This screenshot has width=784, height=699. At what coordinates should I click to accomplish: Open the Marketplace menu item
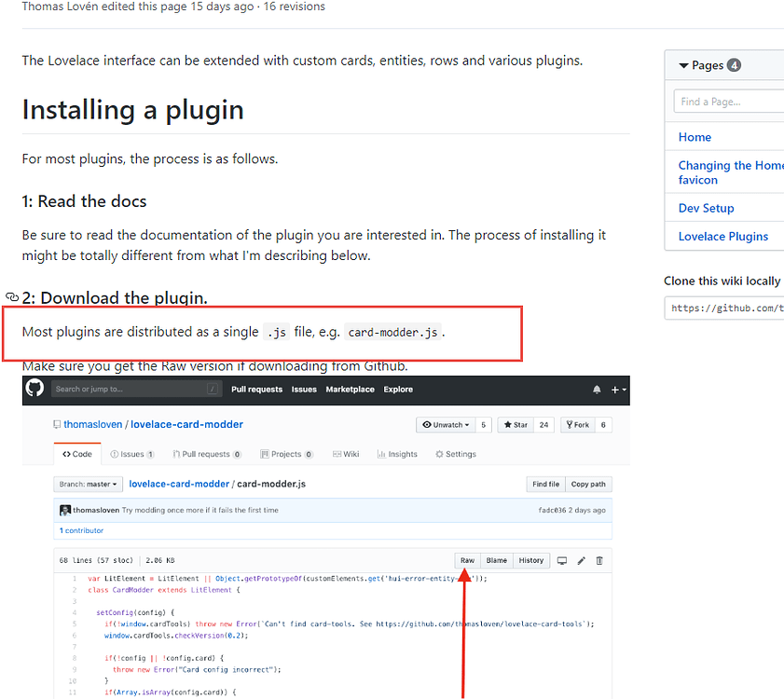350,390
